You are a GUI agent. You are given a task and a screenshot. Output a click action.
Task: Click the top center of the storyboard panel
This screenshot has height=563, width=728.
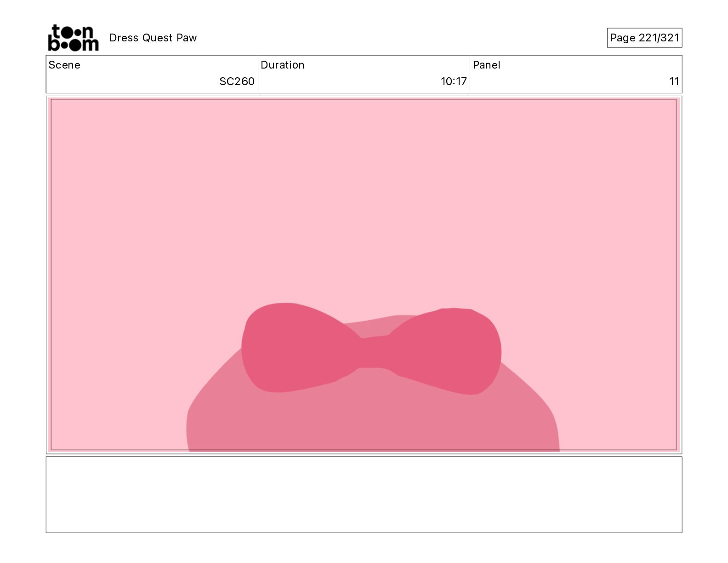coord(364,110)
